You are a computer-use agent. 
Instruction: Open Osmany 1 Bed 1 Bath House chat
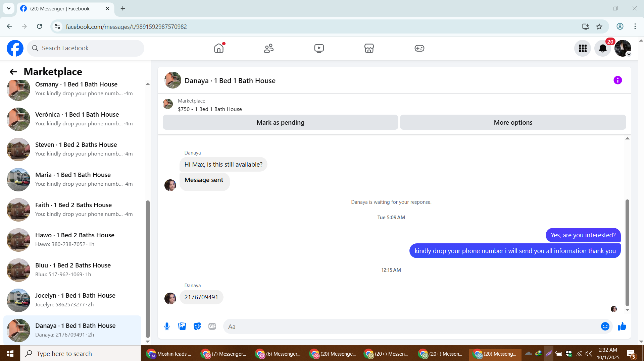[72, 89]
